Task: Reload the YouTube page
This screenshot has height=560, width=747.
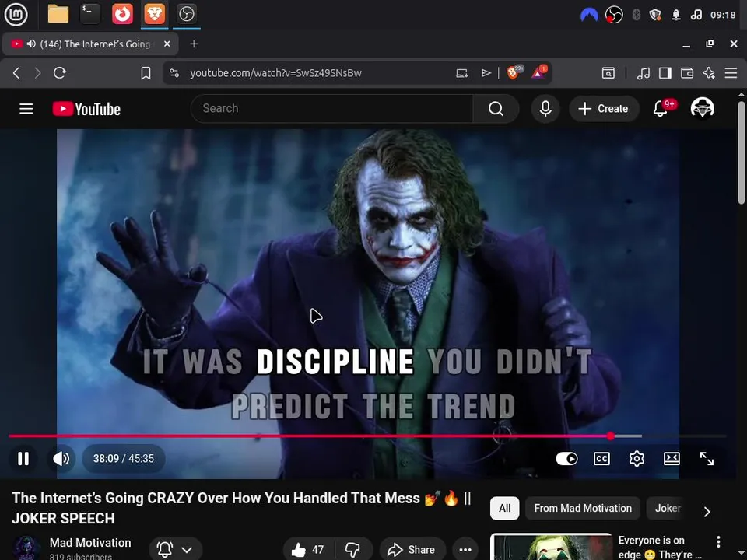Action: [60, 73]
